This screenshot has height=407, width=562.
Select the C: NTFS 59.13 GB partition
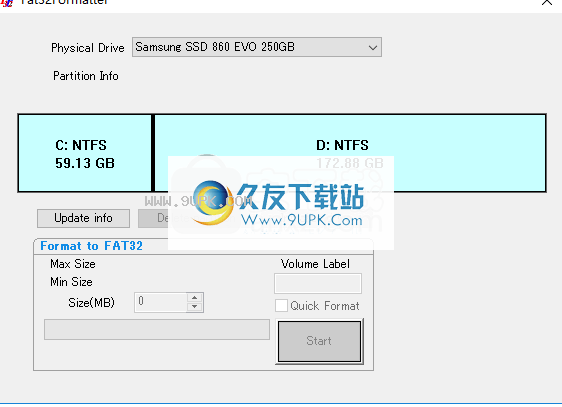(x=85, y=153)
